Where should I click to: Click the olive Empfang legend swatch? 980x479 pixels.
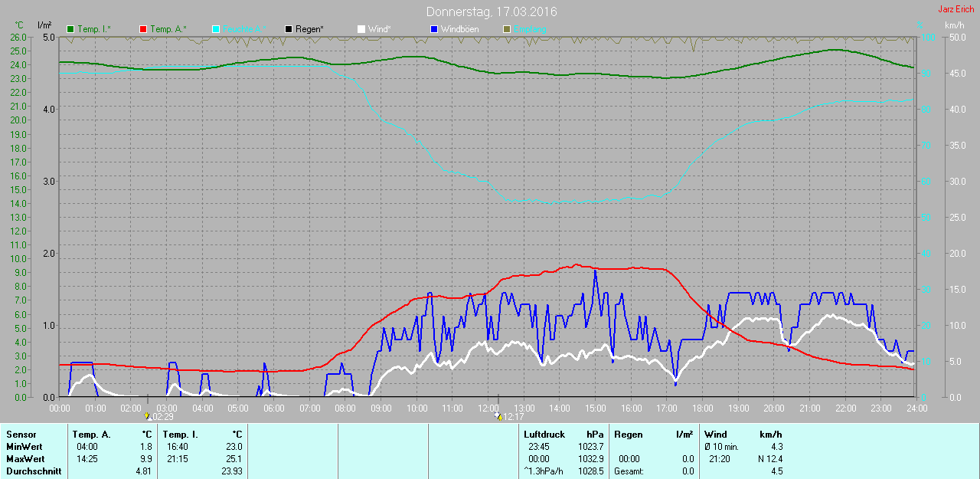tap(507, 29)
